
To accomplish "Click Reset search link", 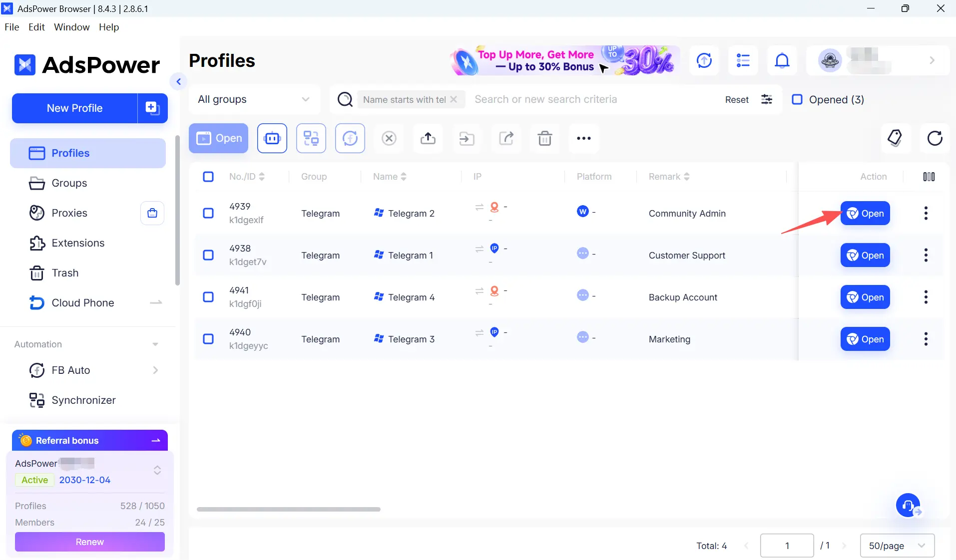I will [737, 99].
